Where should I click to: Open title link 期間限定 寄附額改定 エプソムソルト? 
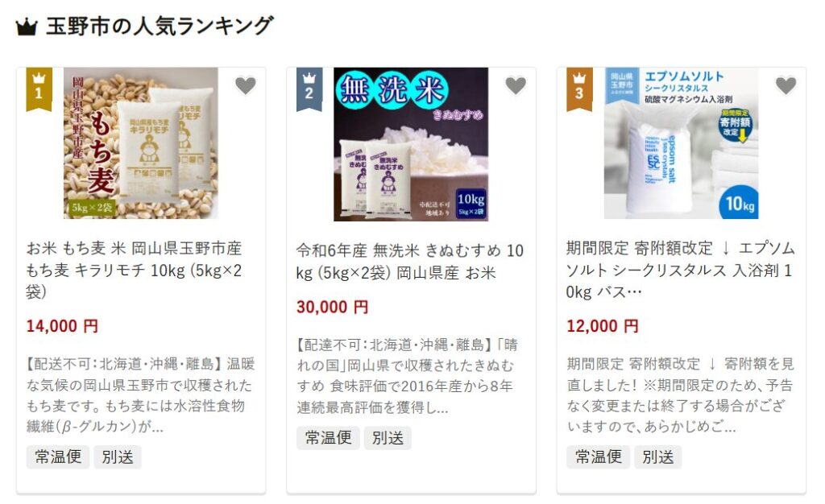pos(680,270)
